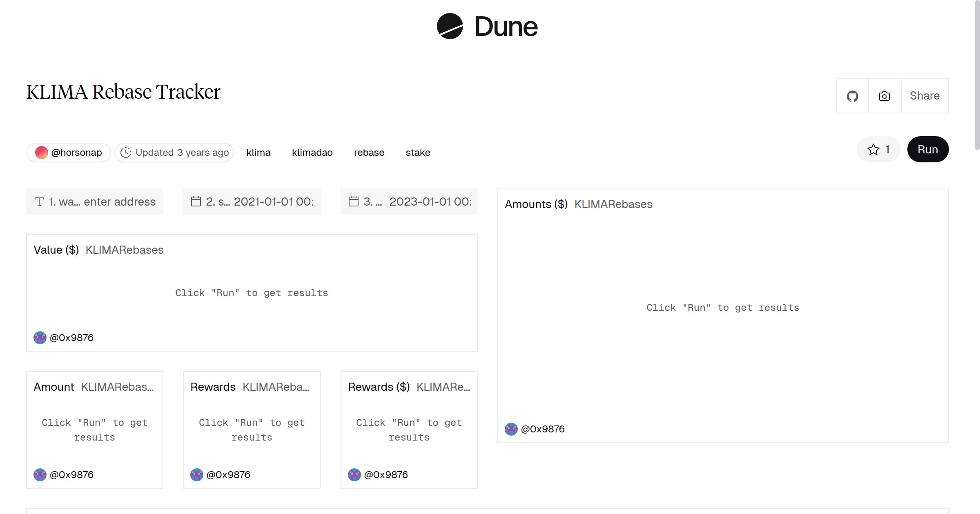
Task: Toggle the favorite counter showing 1
Action: coord(887,149)
